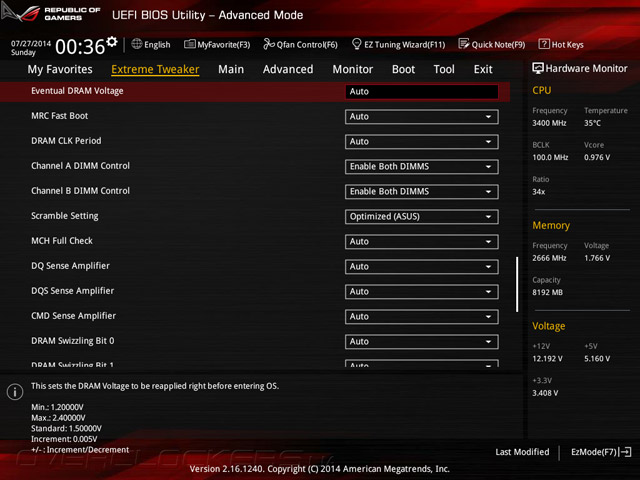
Task: Click the memory voltage 1.766 V value
Action: [x=597, y=258]
